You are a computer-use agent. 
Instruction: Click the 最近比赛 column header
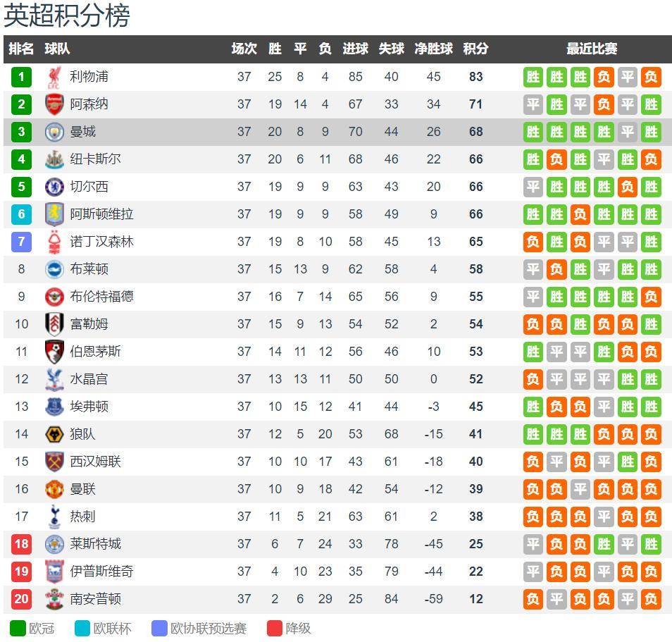coord(592,49)
